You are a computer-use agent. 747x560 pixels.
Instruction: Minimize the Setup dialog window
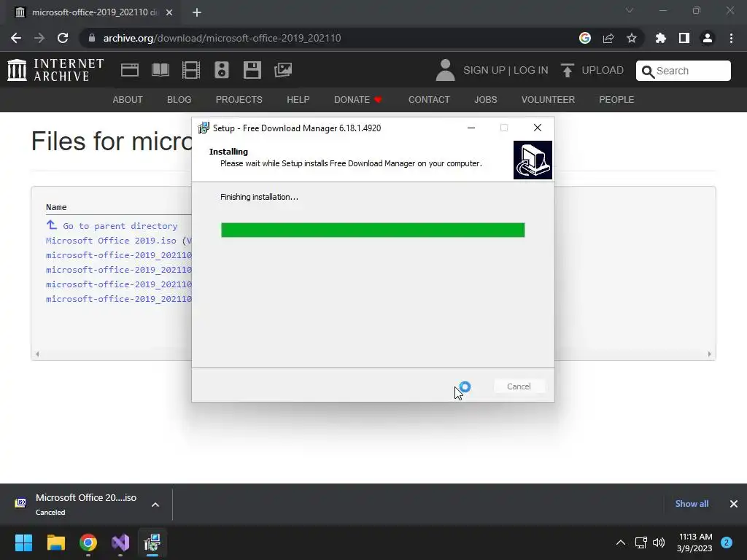coord(471,128)
